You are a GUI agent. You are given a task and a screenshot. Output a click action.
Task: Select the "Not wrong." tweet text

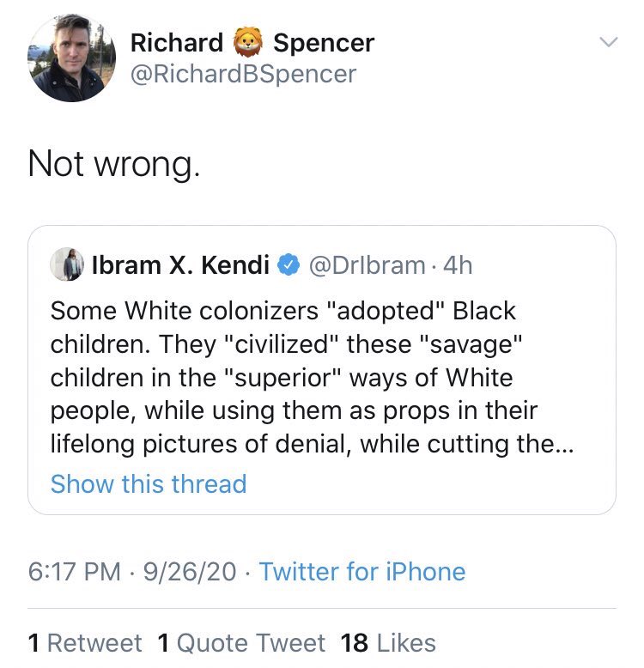click(113, 163)
